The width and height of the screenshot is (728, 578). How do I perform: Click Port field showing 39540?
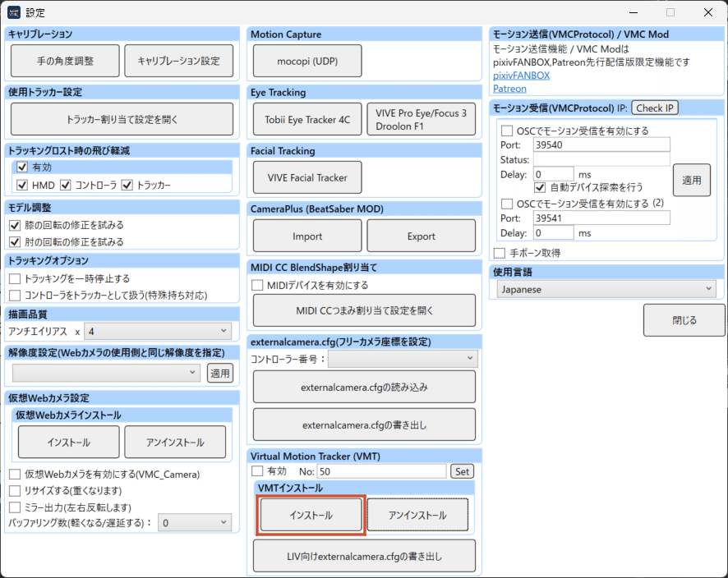[601, 144]
